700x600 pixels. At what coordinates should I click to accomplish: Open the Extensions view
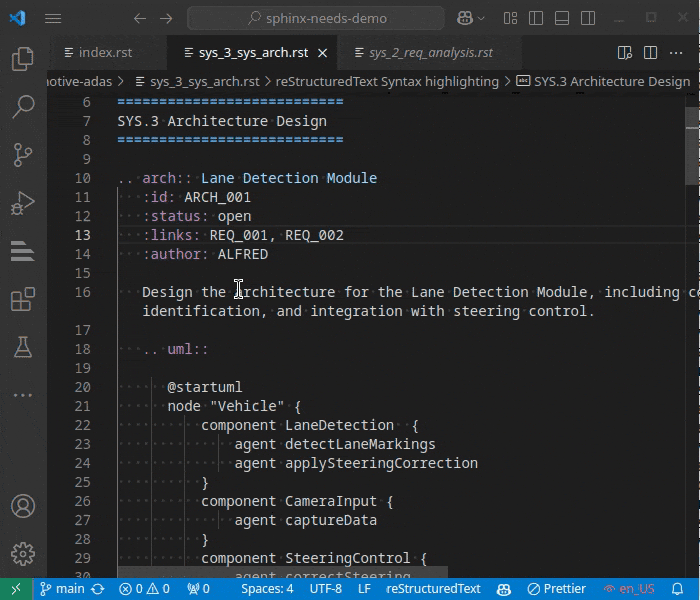coord(23,299)
